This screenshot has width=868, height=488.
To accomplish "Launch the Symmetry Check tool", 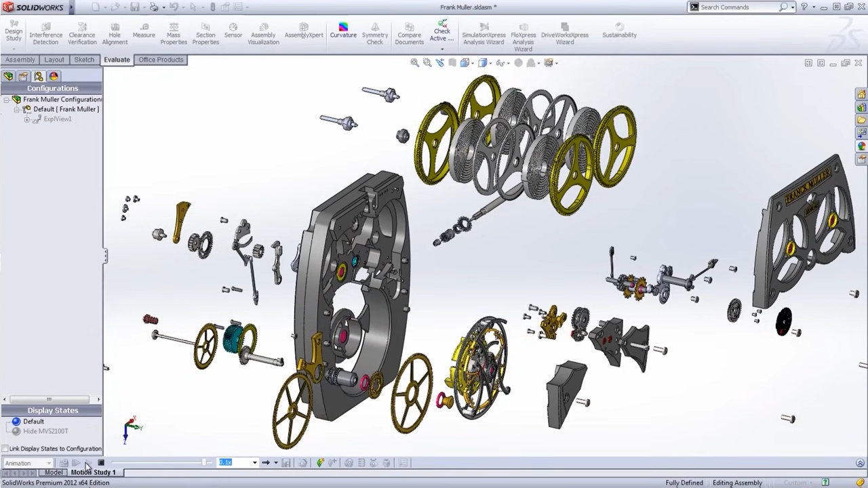I will pyautogui.click(x=375, y=34).
